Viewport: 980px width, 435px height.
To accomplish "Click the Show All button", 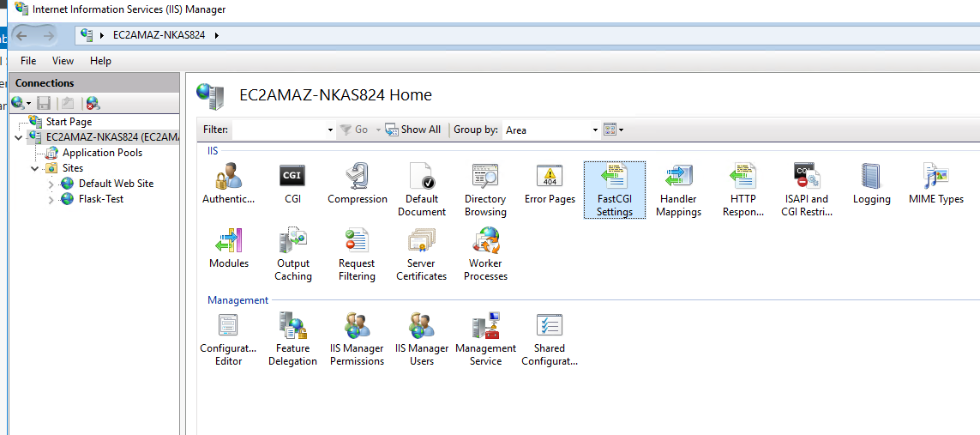I will [x=413, y=130].
